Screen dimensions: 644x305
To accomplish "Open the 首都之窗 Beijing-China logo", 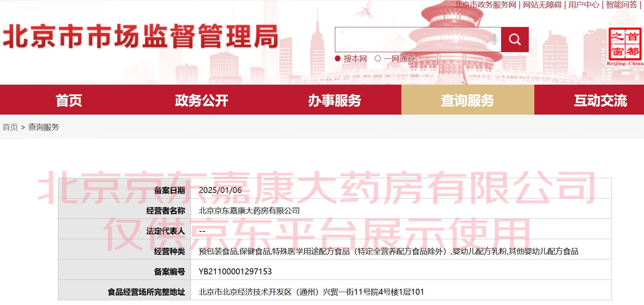I will pyautogui.click(x=625, y=47).
